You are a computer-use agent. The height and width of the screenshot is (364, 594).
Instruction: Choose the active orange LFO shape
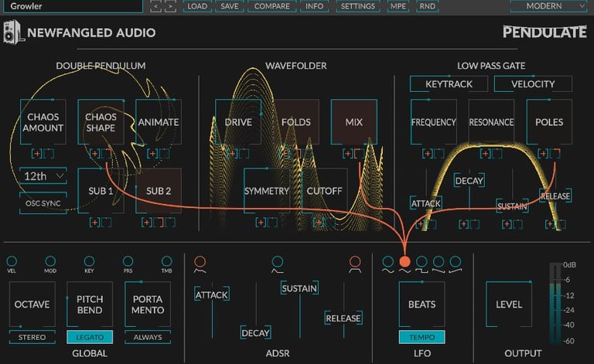point(405,261)
